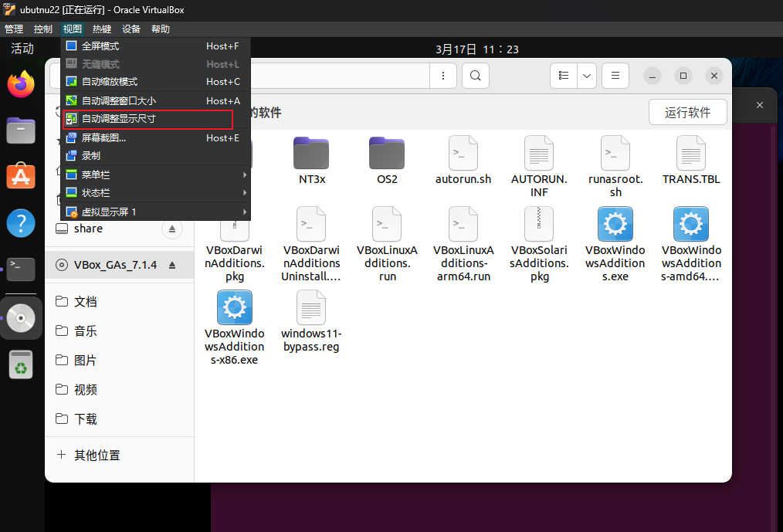783x532 pixels.
Task: Select the autorun.sh script file
Action: (463, 161)
